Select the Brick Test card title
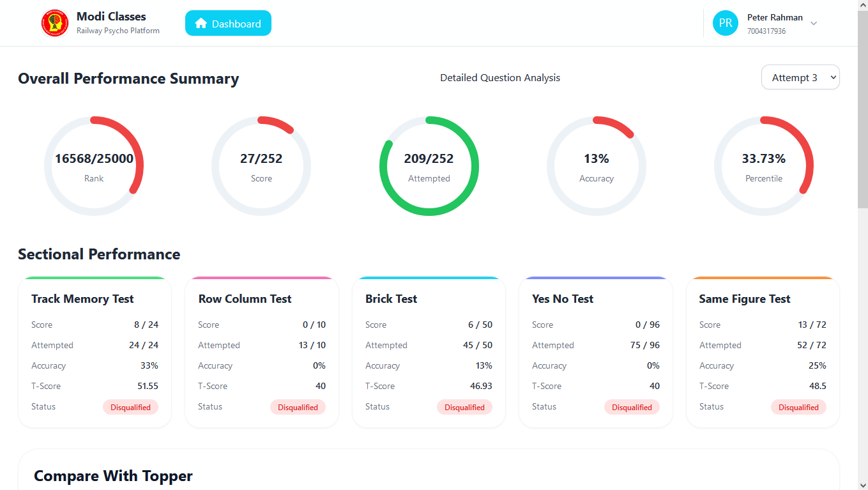868x490 pixels. click(x=391, y=299)
